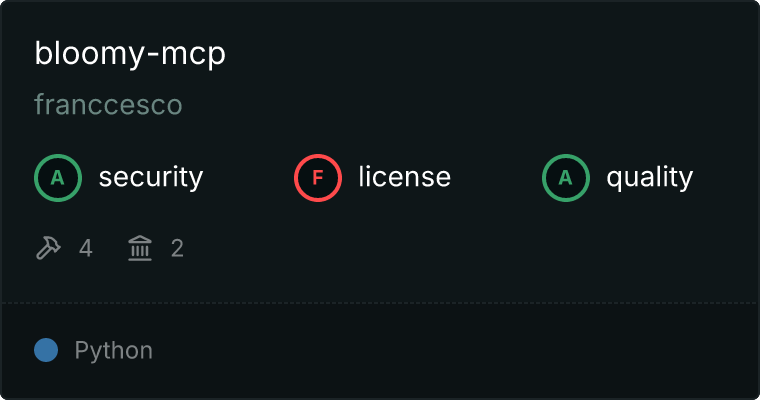The width and height of the screenshot is (760, 400).
Task: Select the license rating label
Action: point(405,176)
